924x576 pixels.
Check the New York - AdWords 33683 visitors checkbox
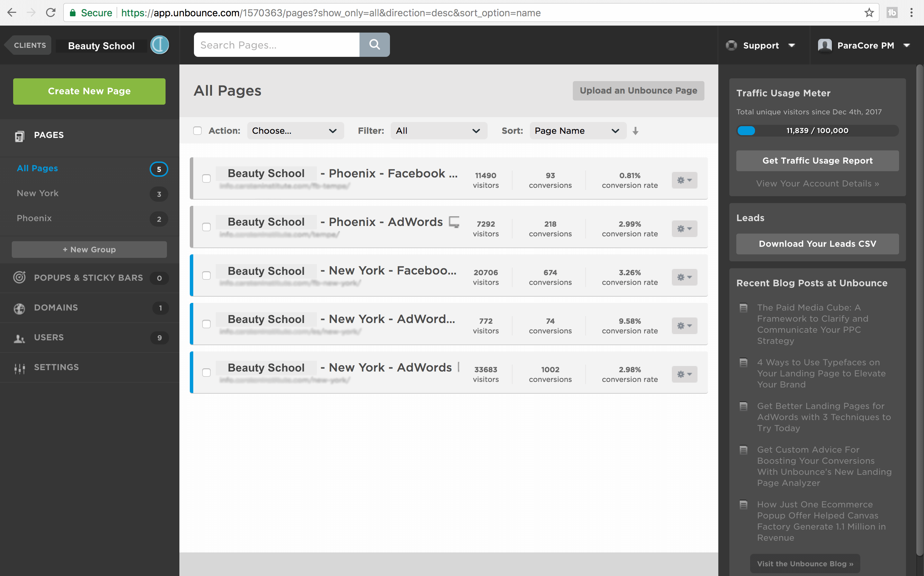pyautogui.click(x=206, y=373)
